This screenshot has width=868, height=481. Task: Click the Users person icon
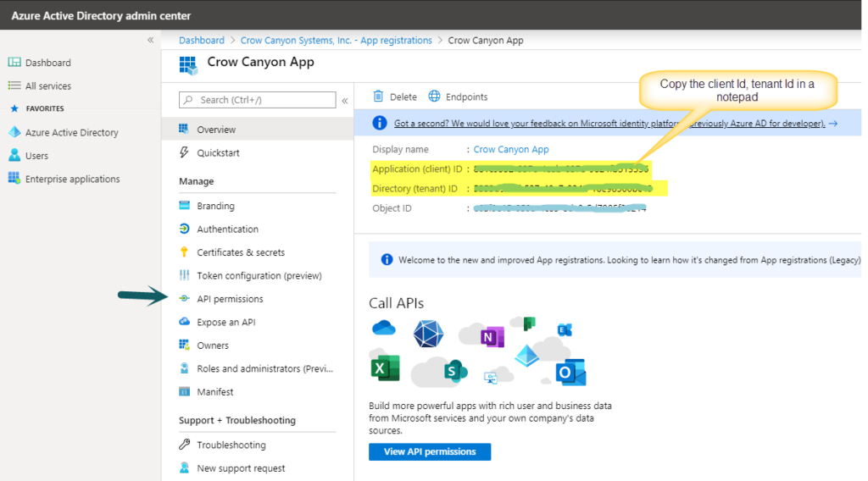(14, 155)
